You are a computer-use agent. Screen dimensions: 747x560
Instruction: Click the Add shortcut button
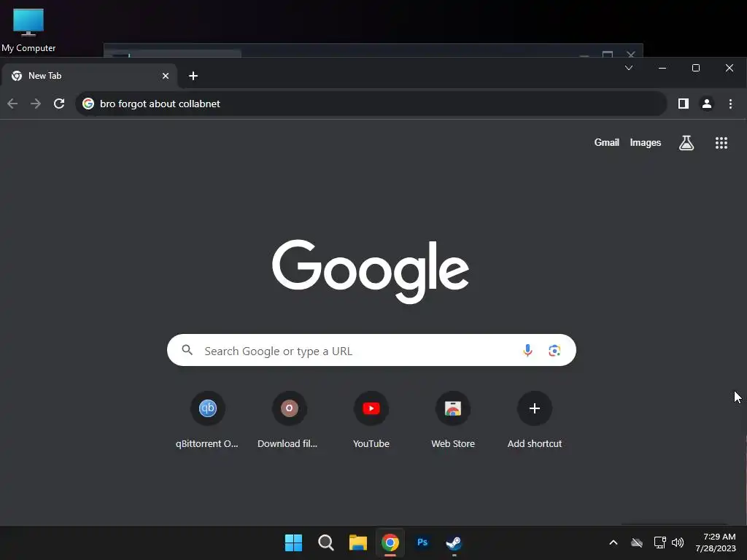pos(535,419)
